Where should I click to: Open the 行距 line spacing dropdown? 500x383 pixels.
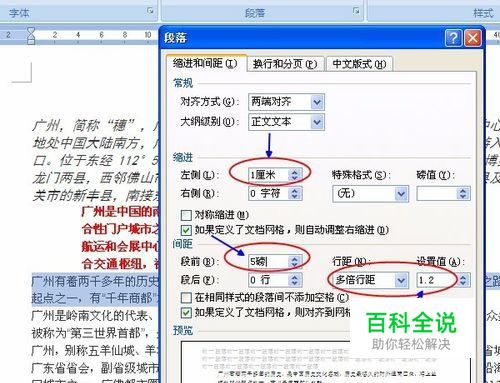[x=401, y=280]
